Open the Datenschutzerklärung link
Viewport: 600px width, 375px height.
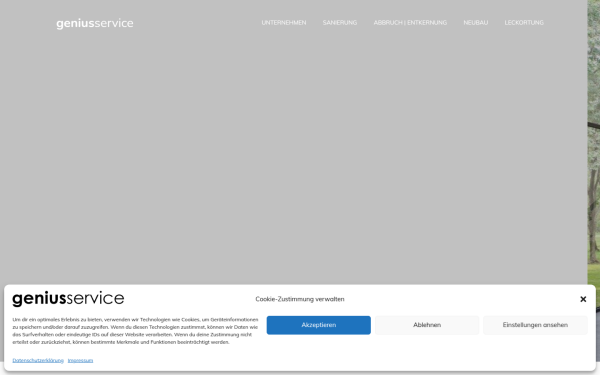(x=38, y=360)
